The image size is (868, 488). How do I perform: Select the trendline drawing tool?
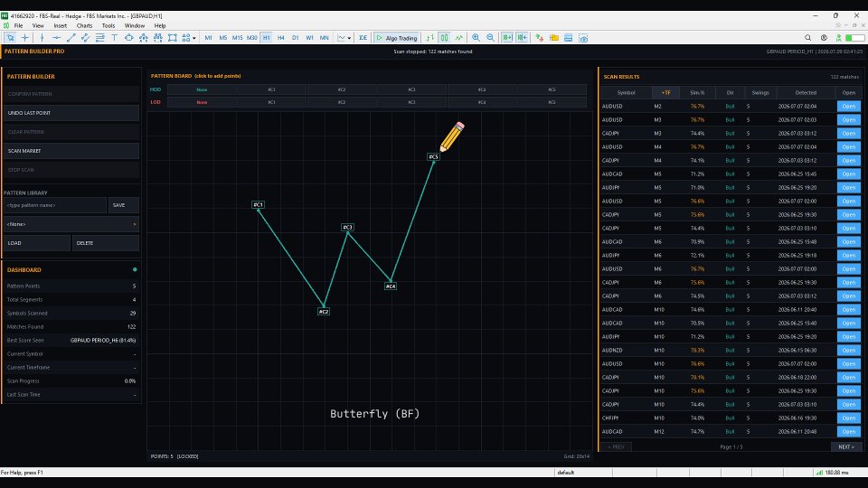[71, 38]
